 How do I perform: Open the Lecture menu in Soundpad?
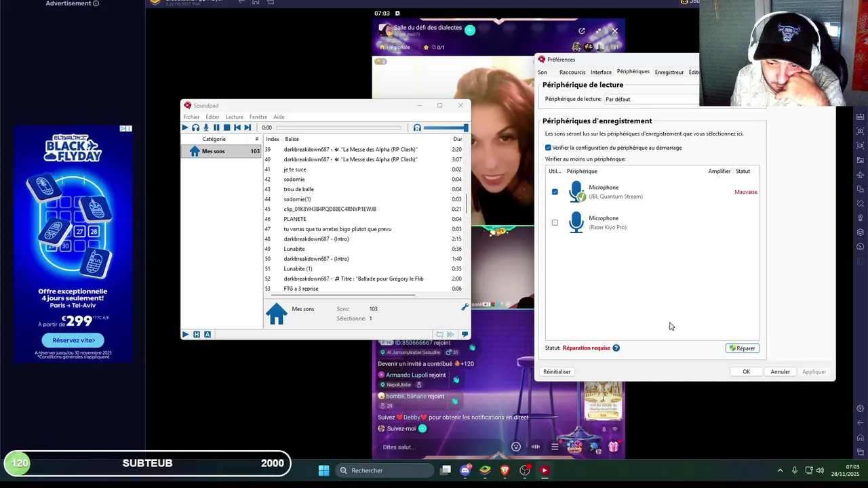coord(234,117)
